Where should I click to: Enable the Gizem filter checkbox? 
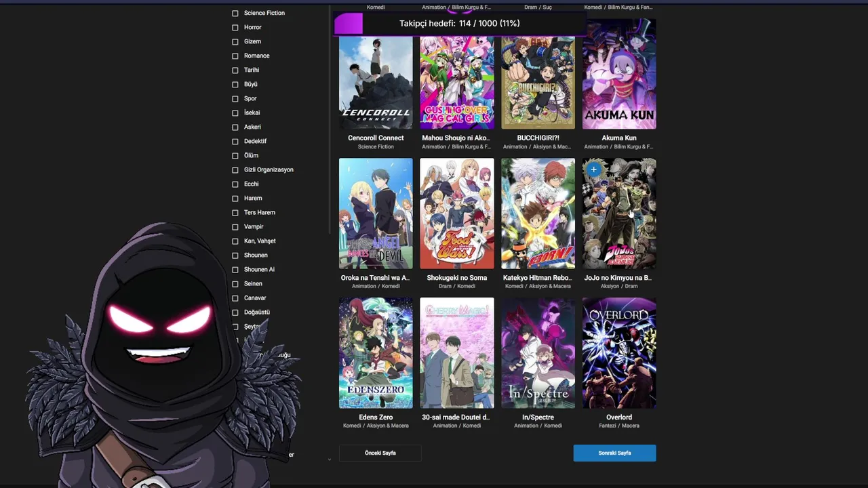coord(235,41)
